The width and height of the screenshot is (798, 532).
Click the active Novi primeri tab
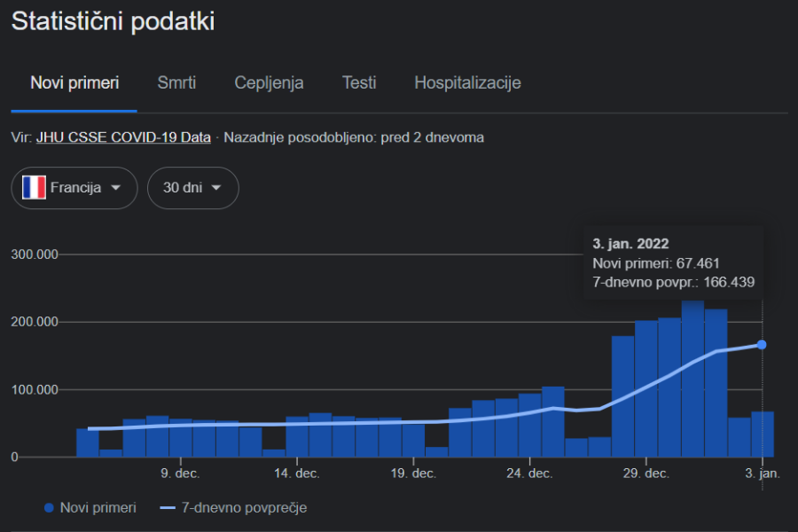[74, 82]
